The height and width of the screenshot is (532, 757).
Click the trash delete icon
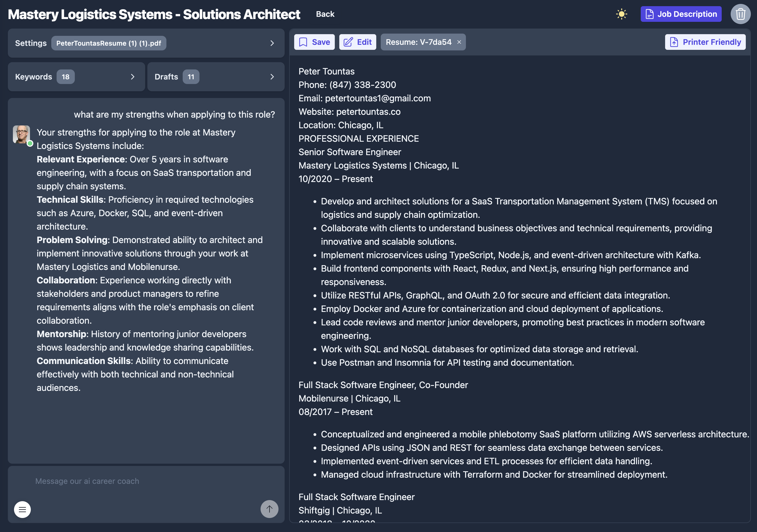(740, 14)
